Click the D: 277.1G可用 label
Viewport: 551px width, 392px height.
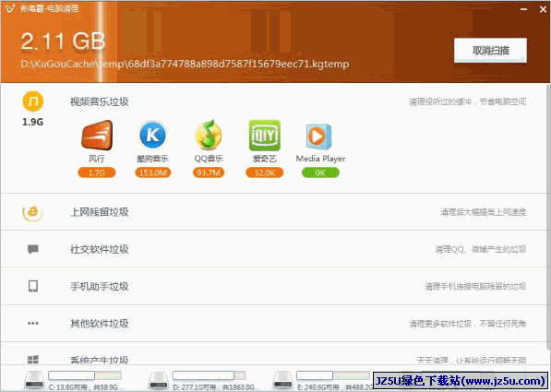(213, 387)
